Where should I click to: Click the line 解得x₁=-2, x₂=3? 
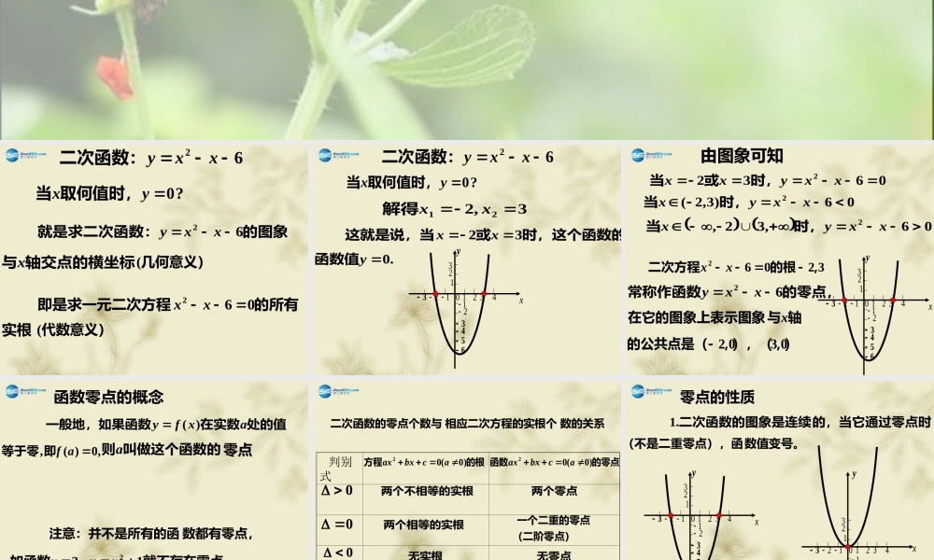pos(455,209)
